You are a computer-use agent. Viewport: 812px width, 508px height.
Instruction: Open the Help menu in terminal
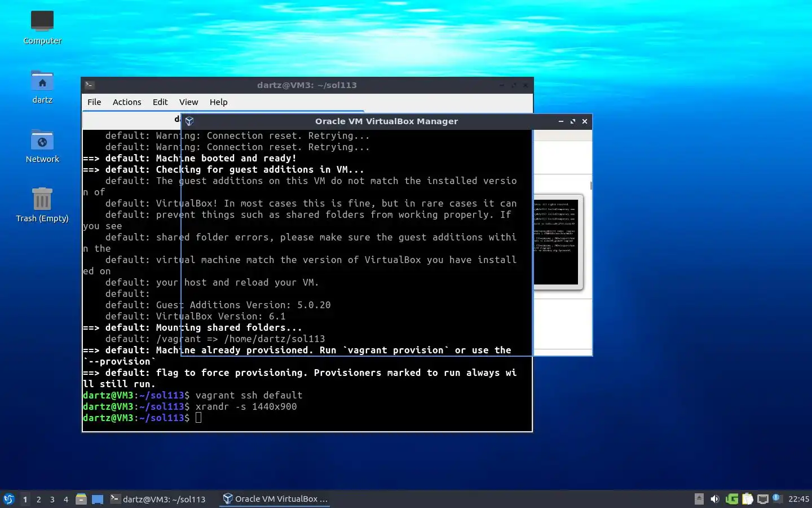tap(219, 102)
